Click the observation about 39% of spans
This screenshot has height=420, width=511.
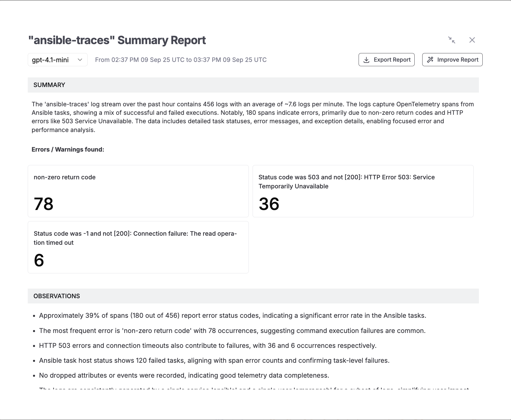coord(232,316)
